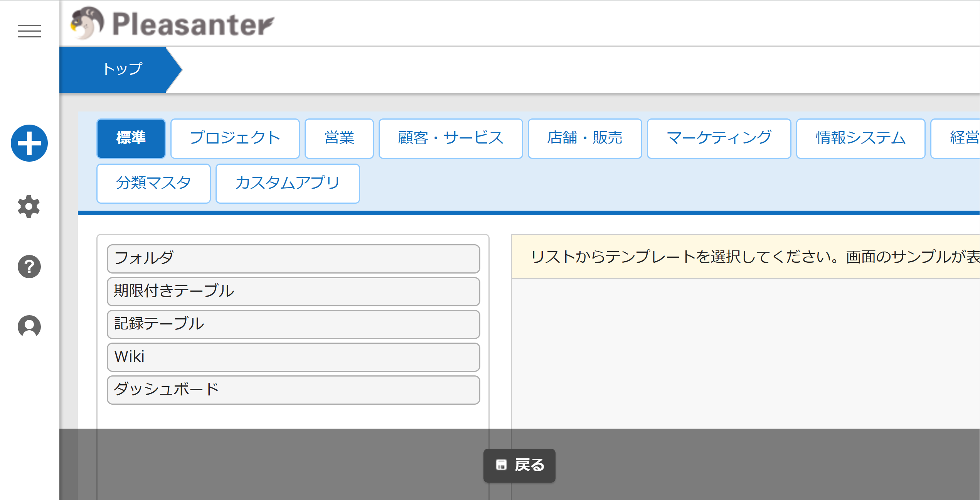Select the 標準 template tab
The image size is (980, 500).
point(131,139)
